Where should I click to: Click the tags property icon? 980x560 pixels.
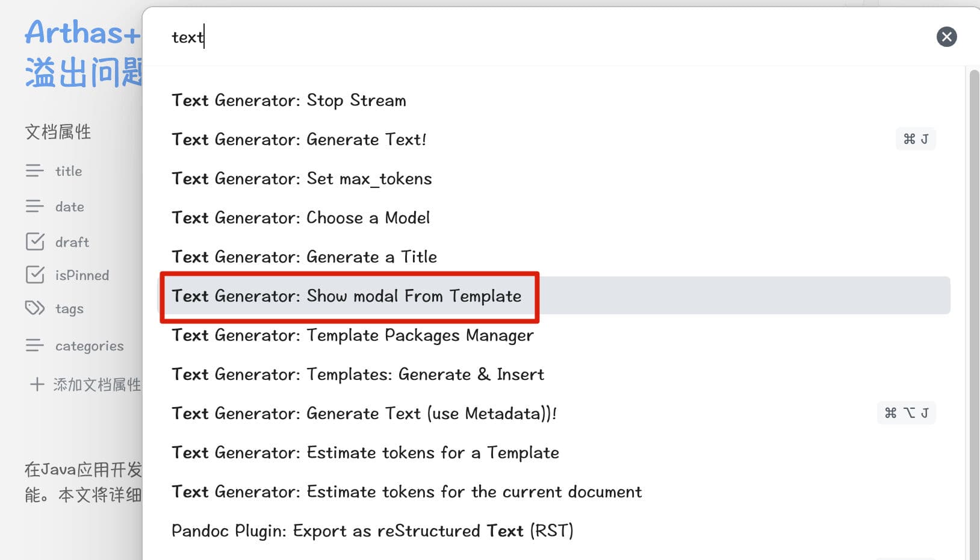tap(35, 308)
